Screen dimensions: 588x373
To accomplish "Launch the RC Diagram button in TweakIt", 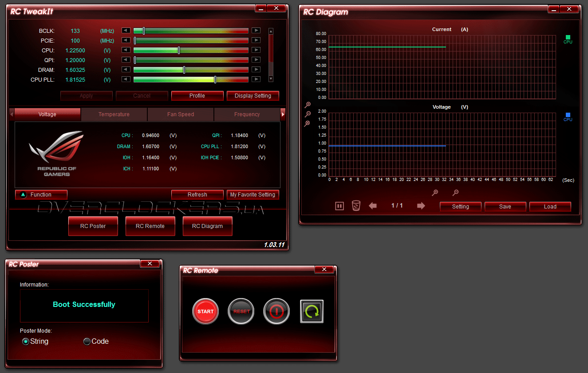I will point(208,226).
